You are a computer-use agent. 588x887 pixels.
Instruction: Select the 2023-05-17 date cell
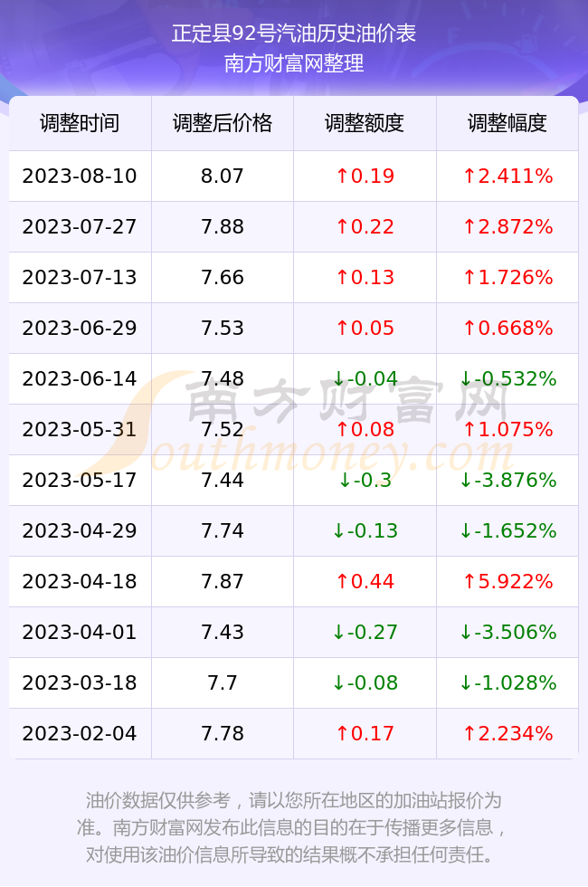pyautogui.click(x=80, y=480)
